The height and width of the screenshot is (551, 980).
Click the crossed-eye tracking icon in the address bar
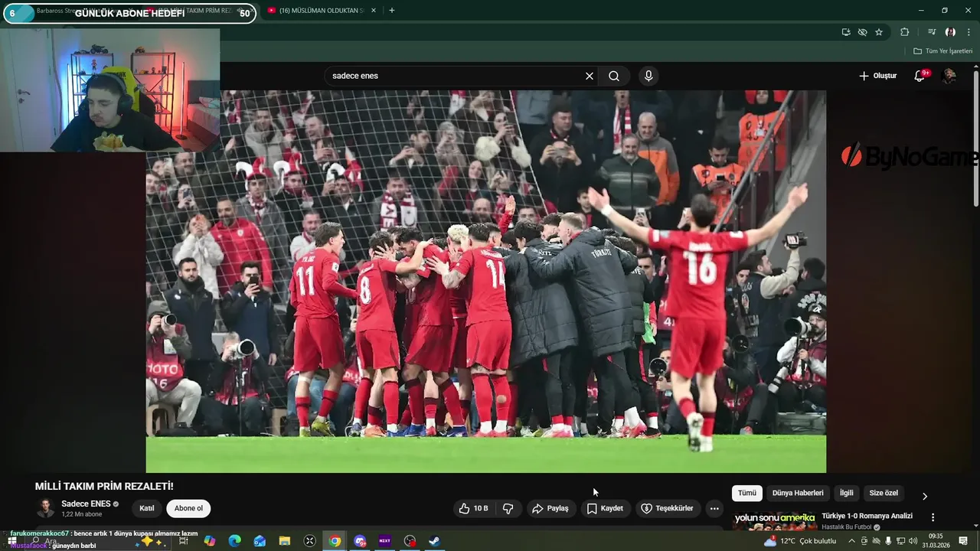tap(862, 32)
